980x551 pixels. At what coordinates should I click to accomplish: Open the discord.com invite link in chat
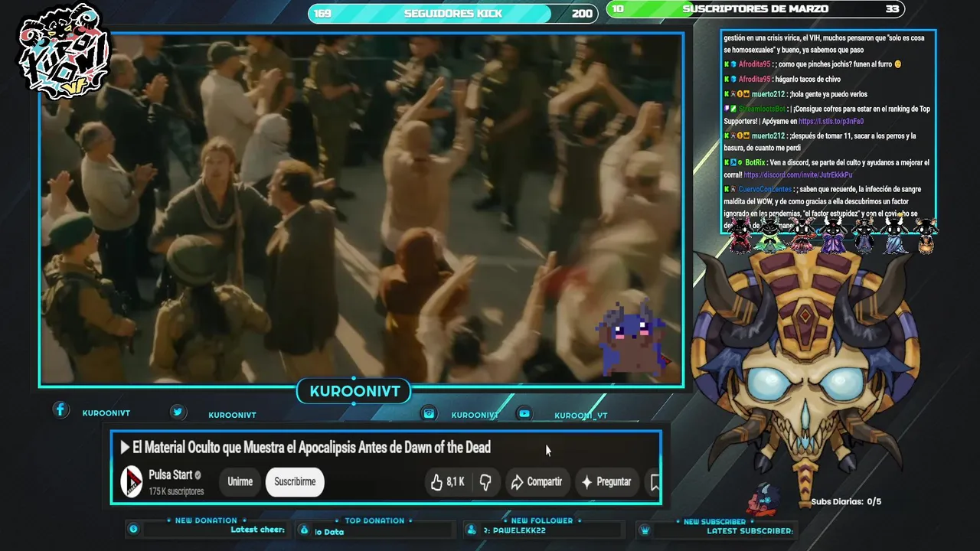798,175
